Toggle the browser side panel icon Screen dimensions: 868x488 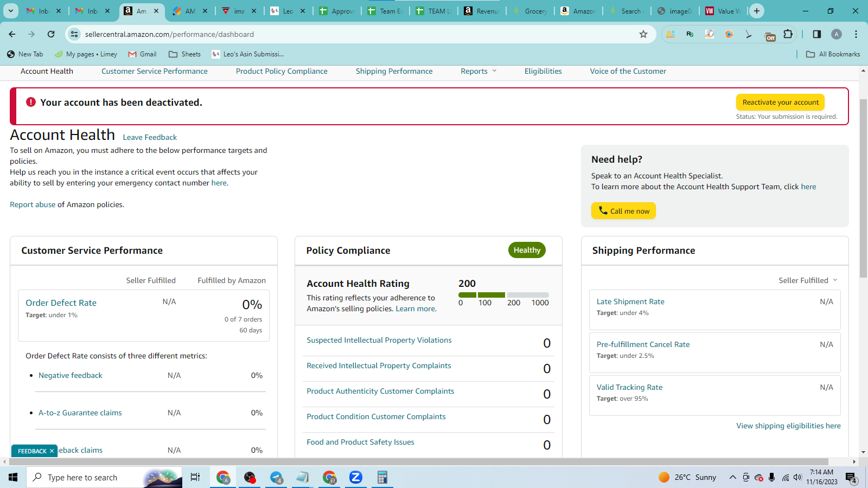817,34
